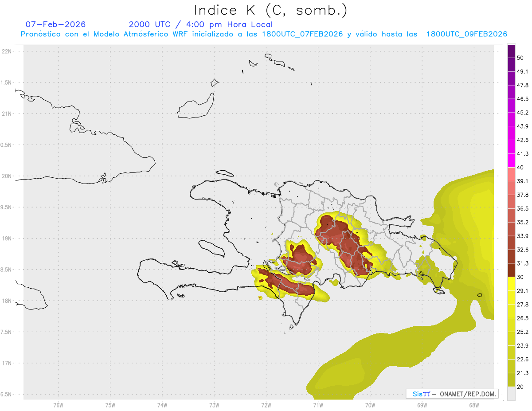This screenshot has height=411, width=532.
Task: Click the "17N" latitude axis label
Action: coord(7,364)
